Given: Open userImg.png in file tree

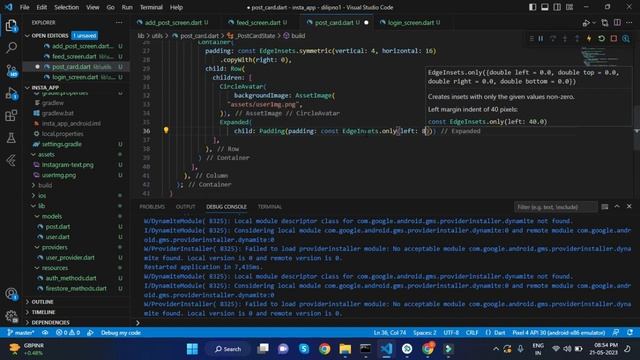Looking at the screenshot, I should pos(58,175).
